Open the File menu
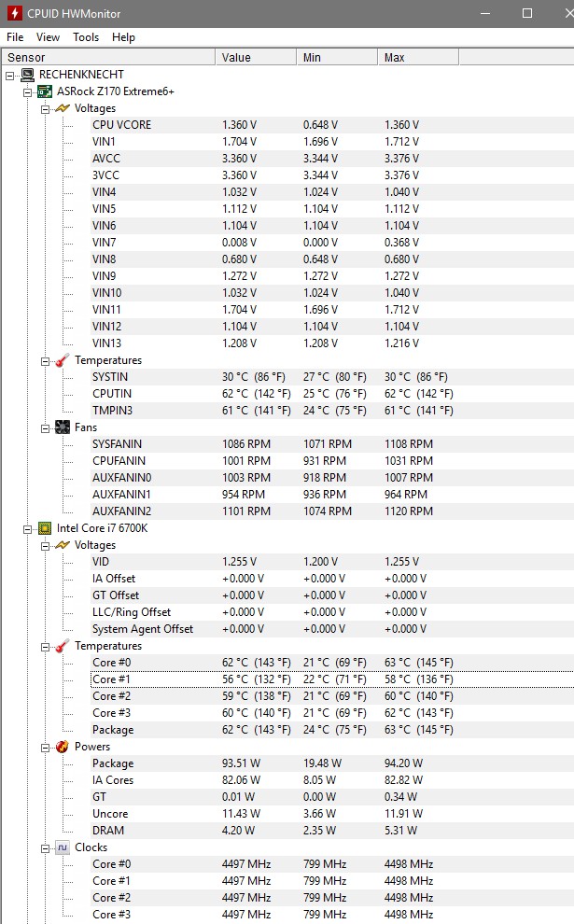574x924 pixels. pyautogui.click(x=15, y=37)
